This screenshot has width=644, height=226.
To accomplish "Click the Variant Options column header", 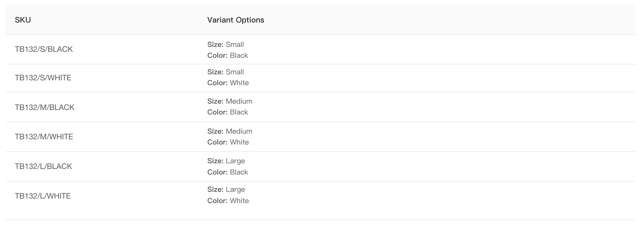I will pos(236,20).
